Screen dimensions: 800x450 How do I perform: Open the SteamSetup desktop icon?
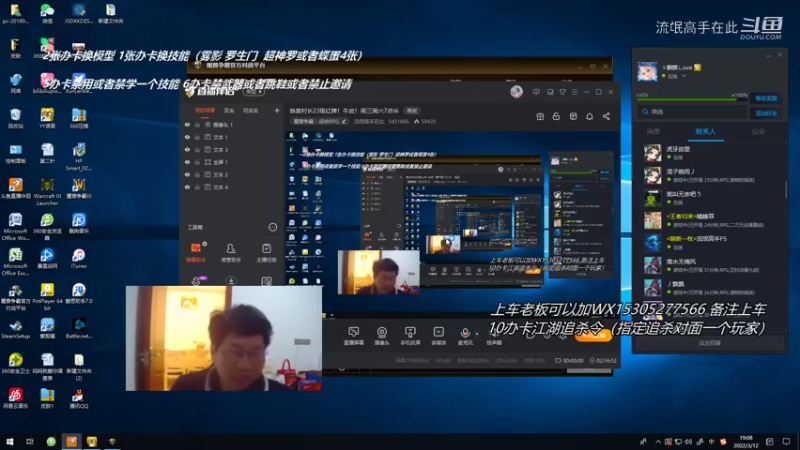[x=15, y=329]
